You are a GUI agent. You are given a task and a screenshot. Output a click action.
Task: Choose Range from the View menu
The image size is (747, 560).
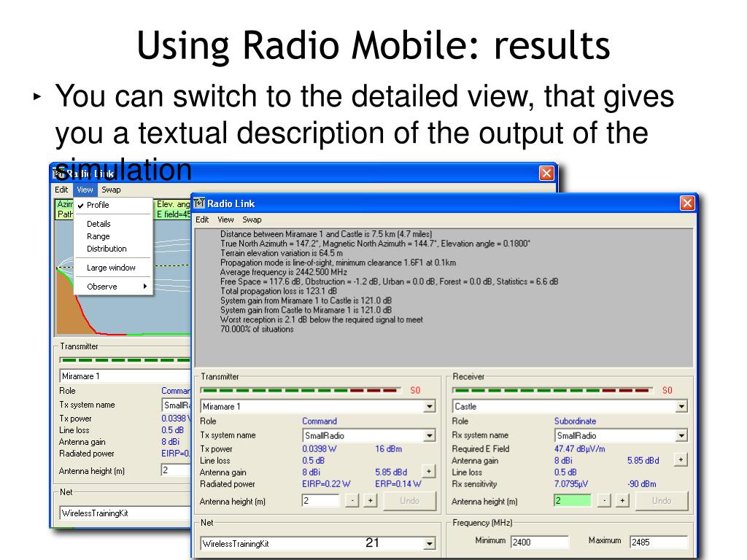point(113,236)
